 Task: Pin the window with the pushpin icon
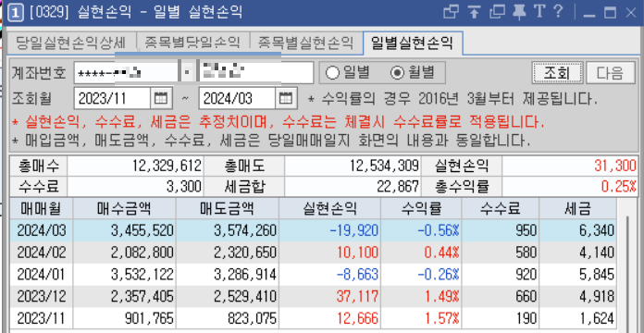click(520, 12)
